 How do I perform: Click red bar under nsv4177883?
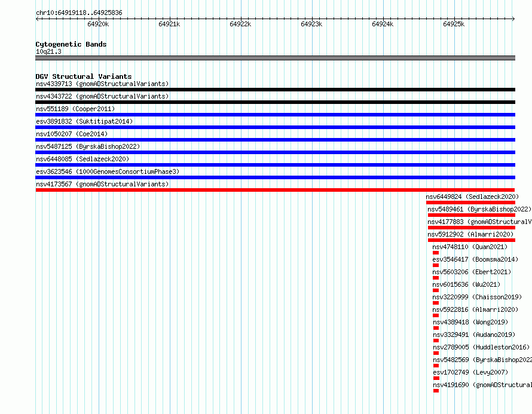(472, 228)
